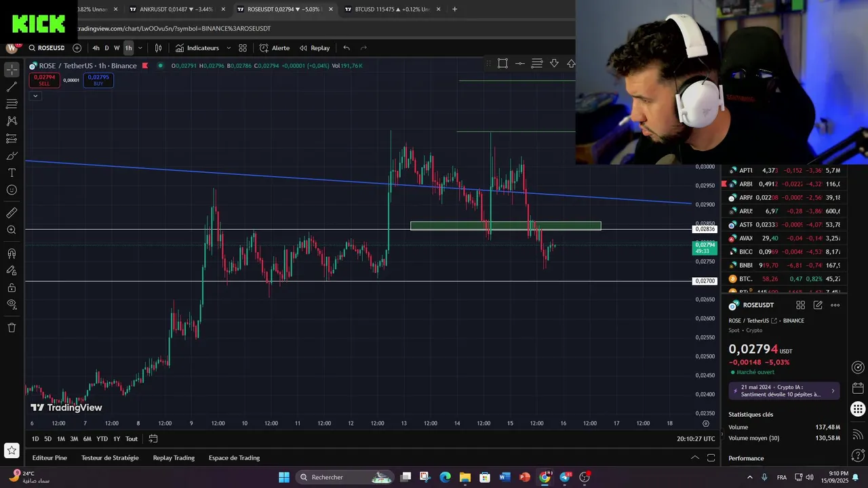Open Windows Start menu
This screenshot has width=868, height=488.
pyautogui.click(x=284, y=477)
